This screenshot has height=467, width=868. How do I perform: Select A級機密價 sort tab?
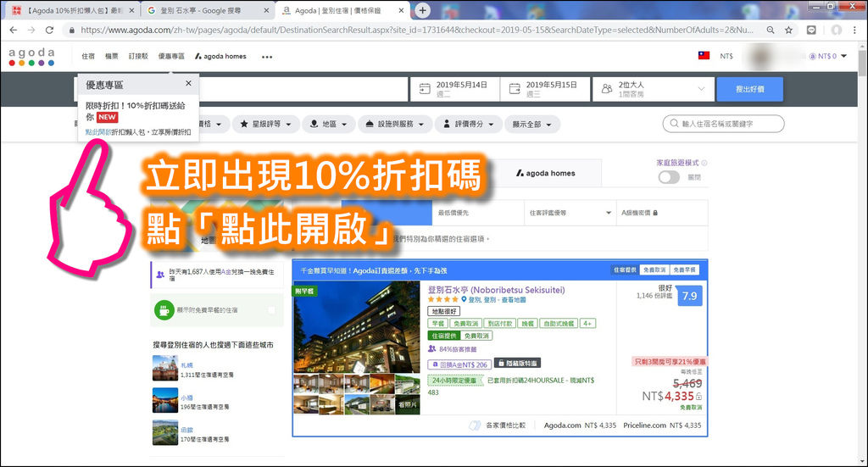[x=662, y=213]
